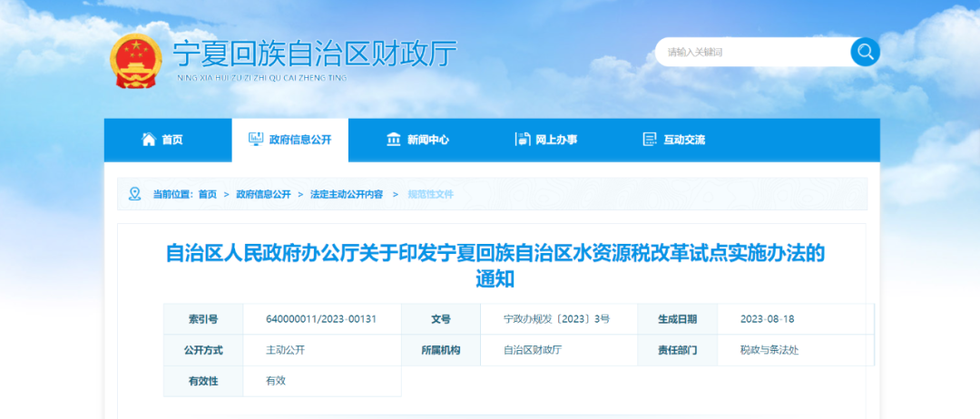Open the 互动交流 navigation tab
Image resolution: width=980 pixels, height=419 pixels.
[673, 140]
